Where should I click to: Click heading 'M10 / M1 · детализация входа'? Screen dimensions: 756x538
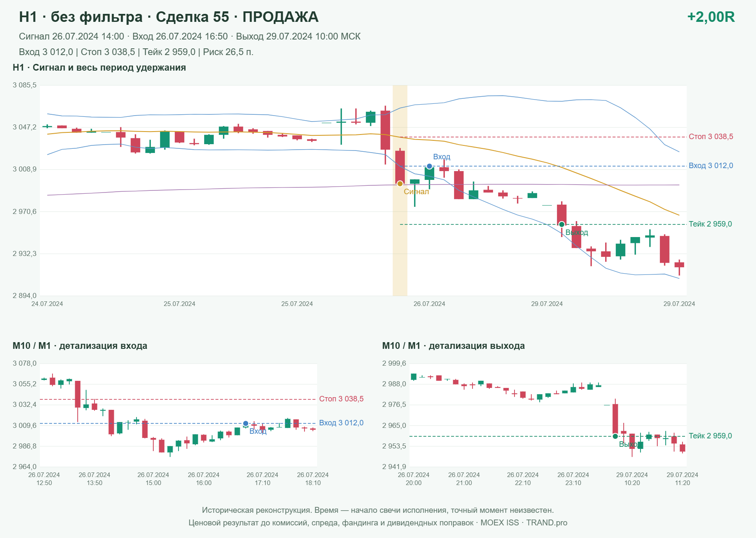tap(80, 346)
